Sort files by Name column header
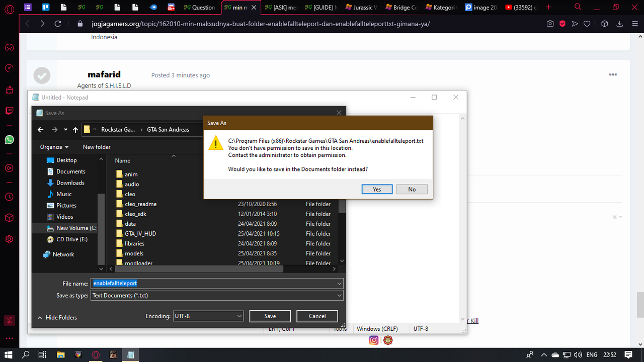Screen dimensions: 644x362 click(123, 161)
